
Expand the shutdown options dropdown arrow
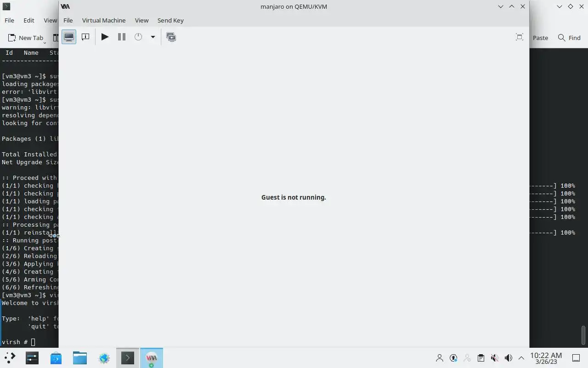tap(153, 37)
